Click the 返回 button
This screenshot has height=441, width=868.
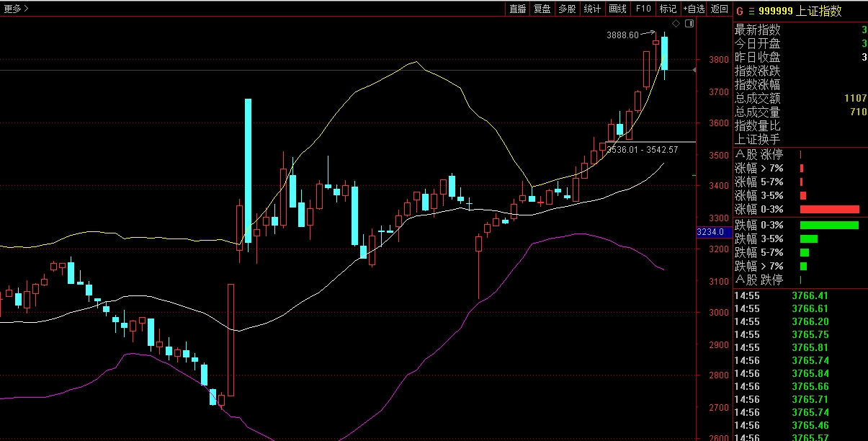(719, 9)
